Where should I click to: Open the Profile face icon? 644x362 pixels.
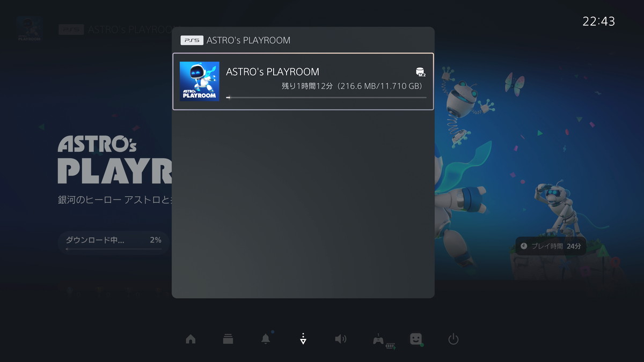416,339
